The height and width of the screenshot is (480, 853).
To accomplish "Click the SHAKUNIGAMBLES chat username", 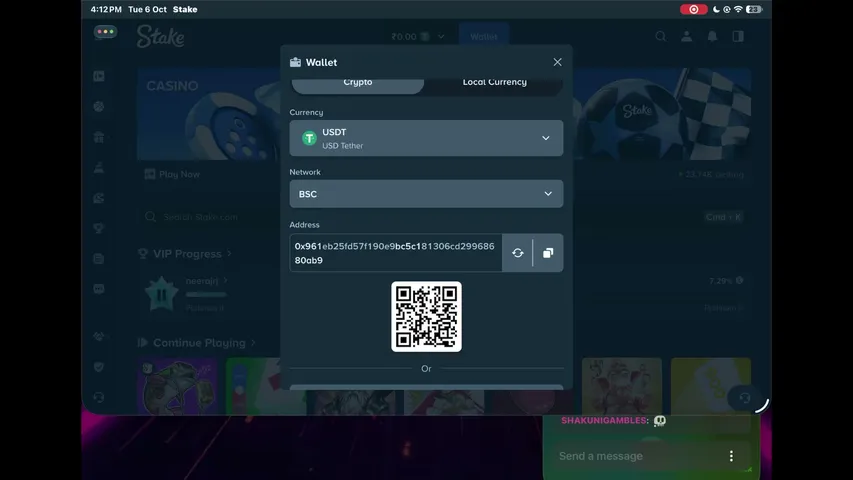I will pyautogui.click(x=604, y=421).
